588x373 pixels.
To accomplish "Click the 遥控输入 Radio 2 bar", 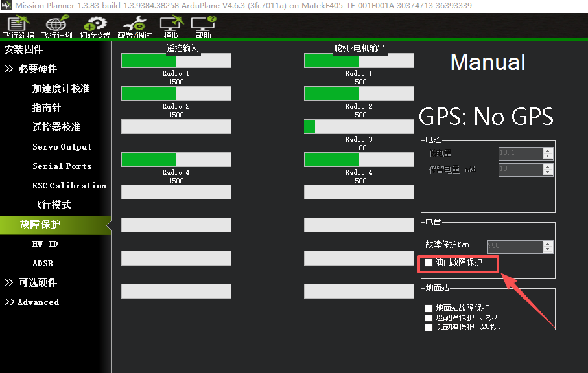I will (176, 94).
